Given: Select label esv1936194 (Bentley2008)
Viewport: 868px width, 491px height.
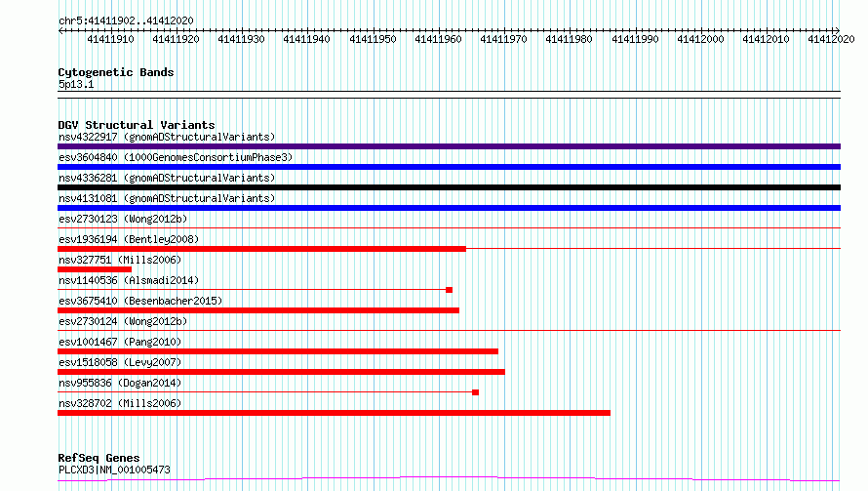Looking at the screenshot, I should pos(129,239).
